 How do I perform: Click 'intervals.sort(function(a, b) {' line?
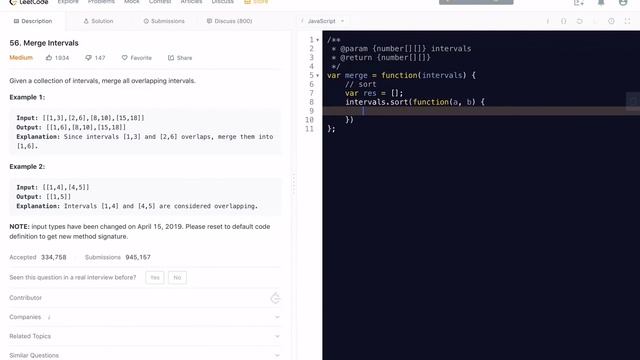(415, 102)
